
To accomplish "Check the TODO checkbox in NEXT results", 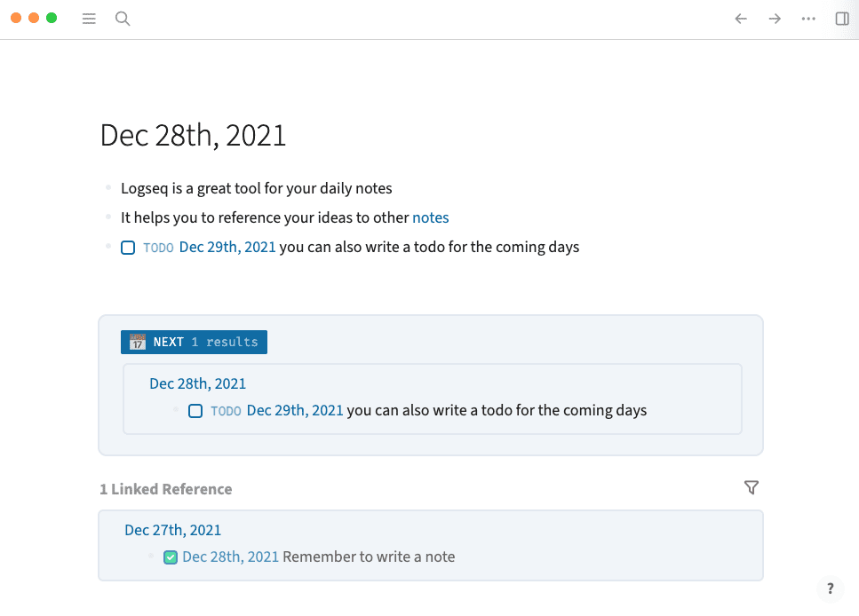I will click(x=195, y=411).
